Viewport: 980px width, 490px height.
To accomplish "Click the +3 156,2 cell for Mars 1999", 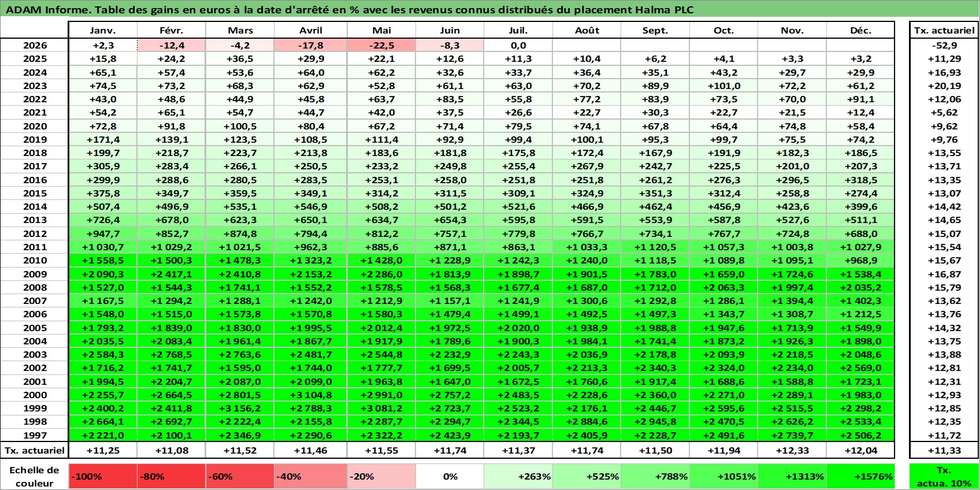I will pyautogui.click(x=240, y=409).
